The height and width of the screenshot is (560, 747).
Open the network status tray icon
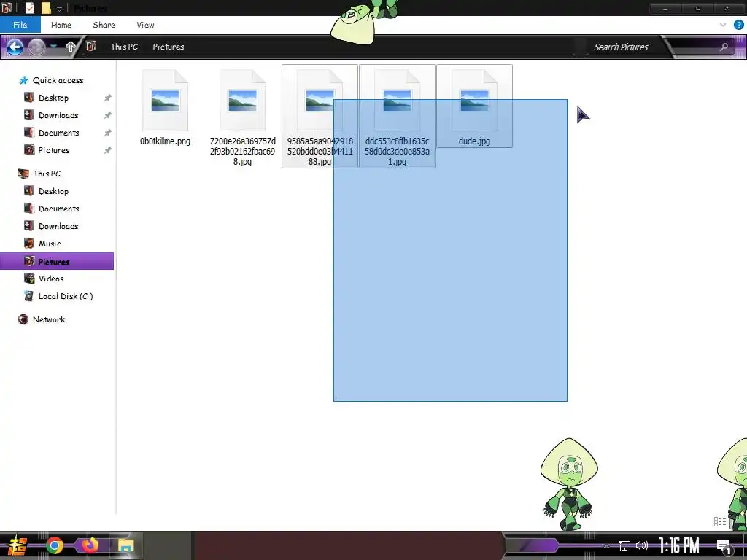[x=624, y=545]
